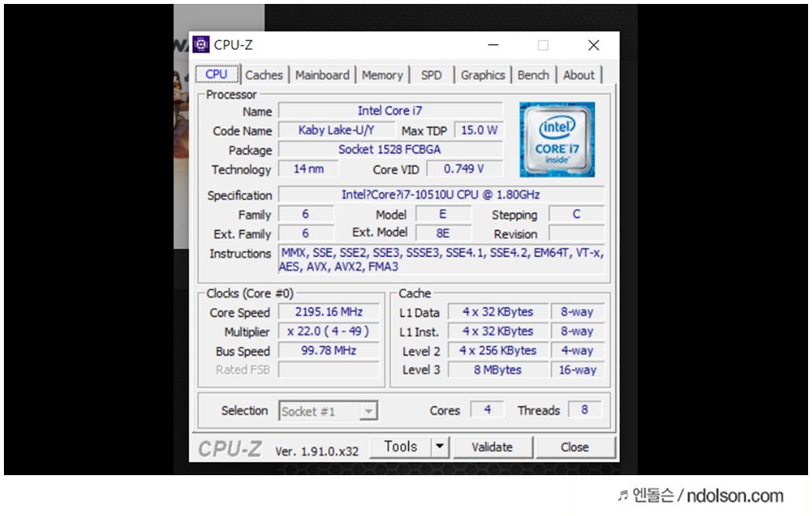Click the Ext. Model value '8E'
Screen dimensions: 812x516
pyautogui.click(x=443, y=233)
